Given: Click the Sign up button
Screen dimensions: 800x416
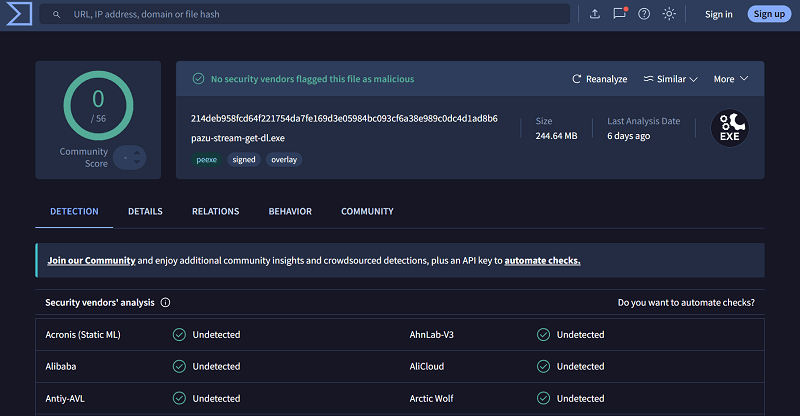Looking at the screenshot, I should (x=769, y=14).
